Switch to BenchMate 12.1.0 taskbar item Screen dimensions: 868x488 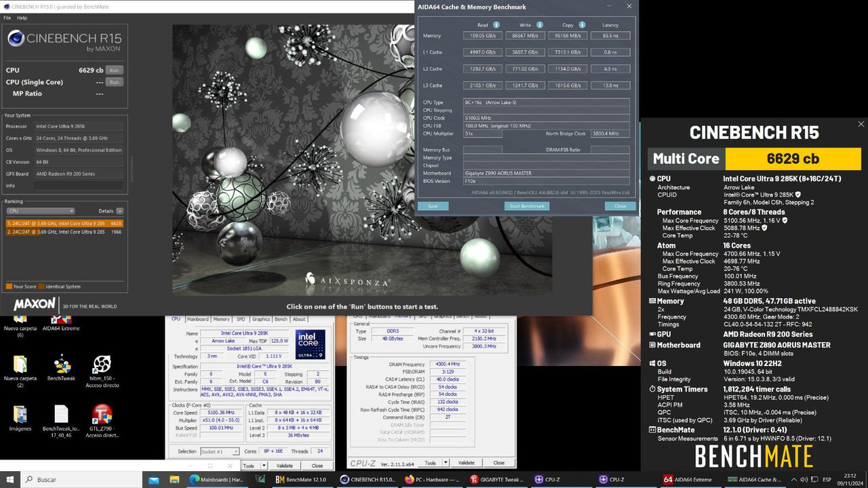[x=302, y=479]
